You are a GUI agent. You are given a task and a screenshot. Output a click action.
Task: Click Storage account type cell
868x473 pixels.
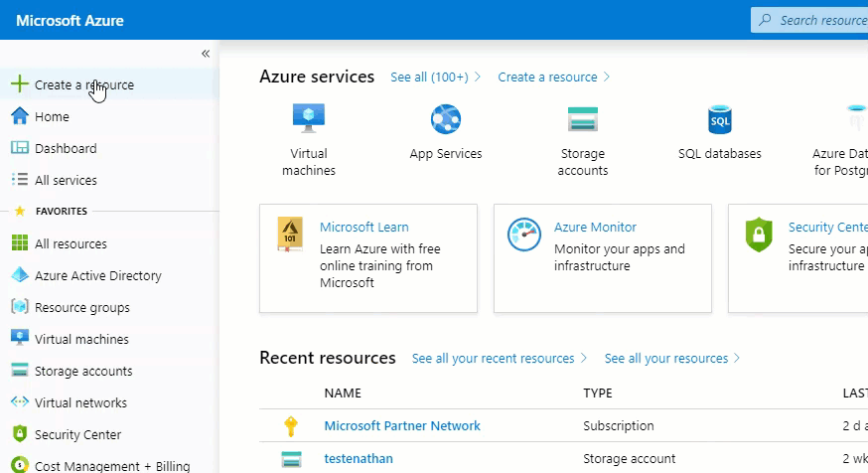coord(630,459)
